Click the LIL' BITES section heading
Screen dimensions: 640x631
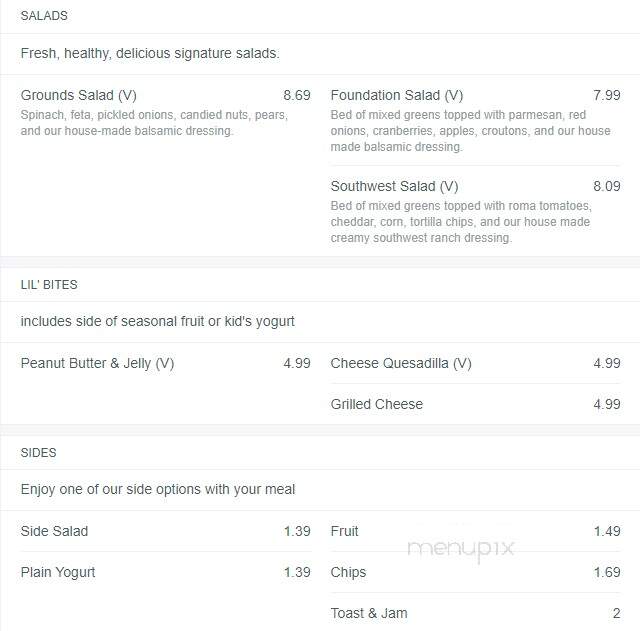(49, 284)
